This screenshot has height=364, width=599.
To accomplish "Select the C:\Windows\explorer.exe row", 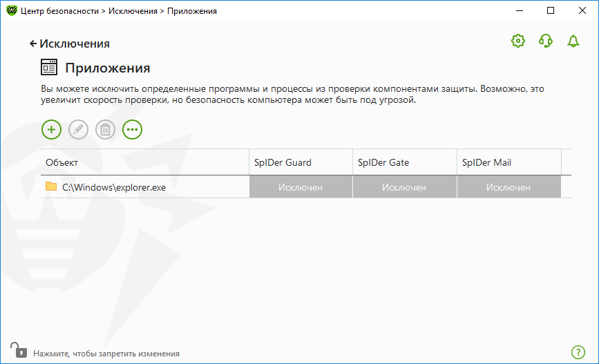I will pos(305,187).
